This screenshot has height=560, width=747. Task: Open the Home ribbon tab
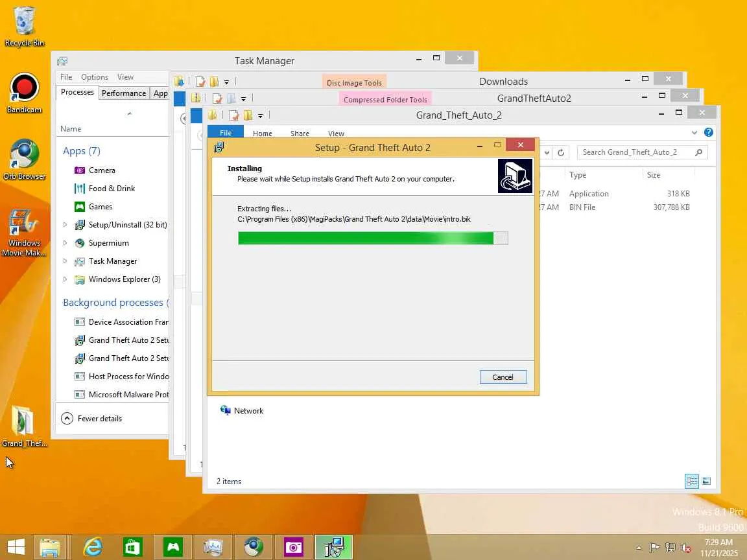pyautogui.click(x=263, y=134)
